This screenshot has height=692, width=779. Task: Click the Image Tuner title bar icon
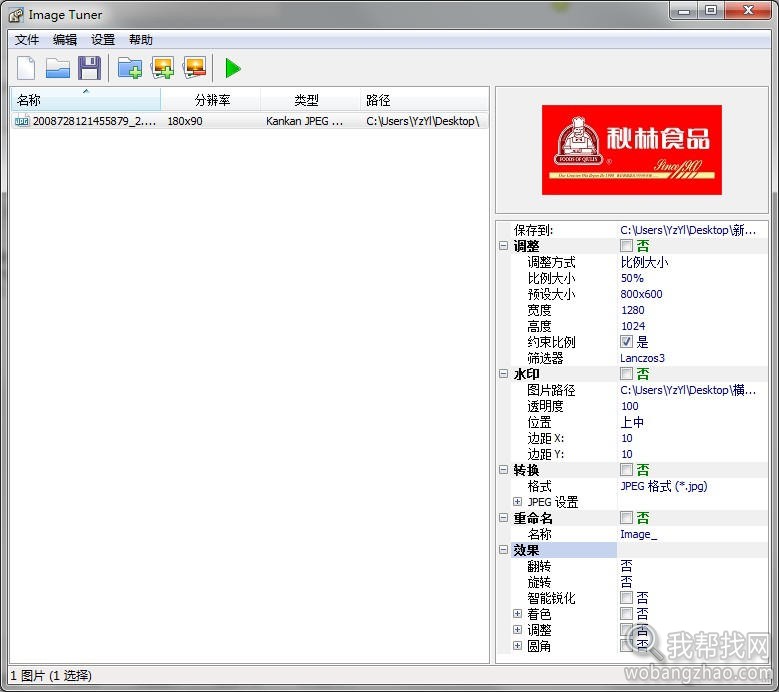(x=16, y=15)
